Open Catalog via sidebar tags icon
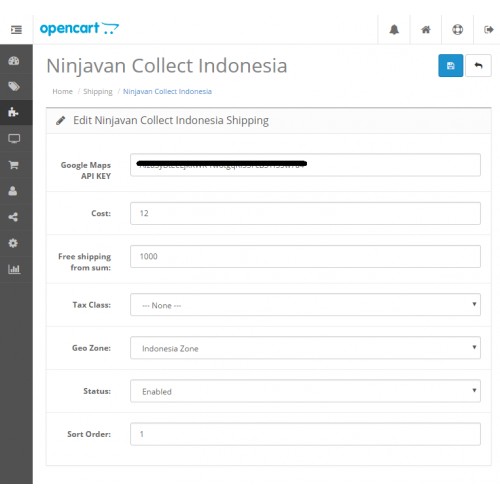The image size is (500, 500). (14, 87)
